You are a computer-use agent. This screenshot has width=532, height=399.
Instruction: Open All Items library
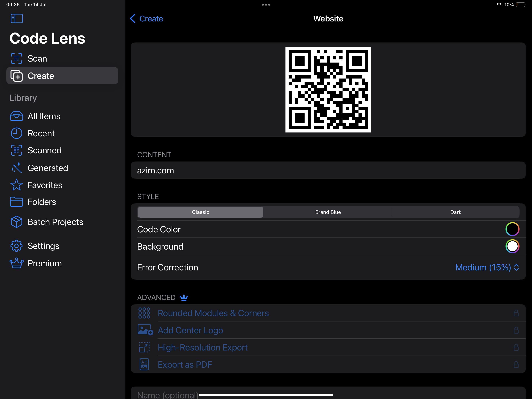click(62, 116)
